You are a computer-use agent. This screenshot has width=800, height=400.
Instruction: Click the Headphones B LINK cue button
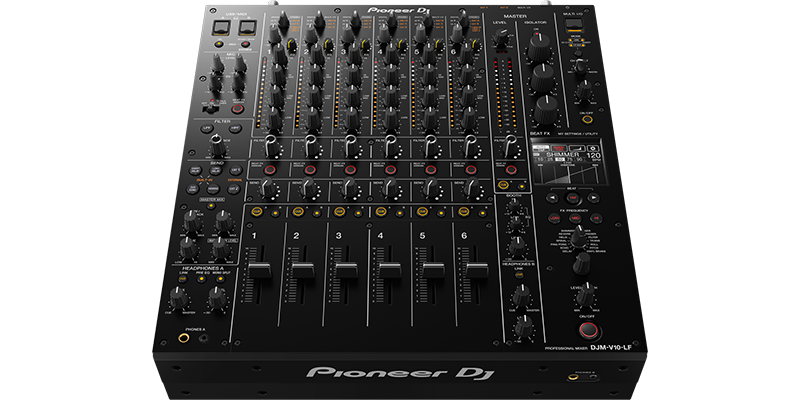519,275
